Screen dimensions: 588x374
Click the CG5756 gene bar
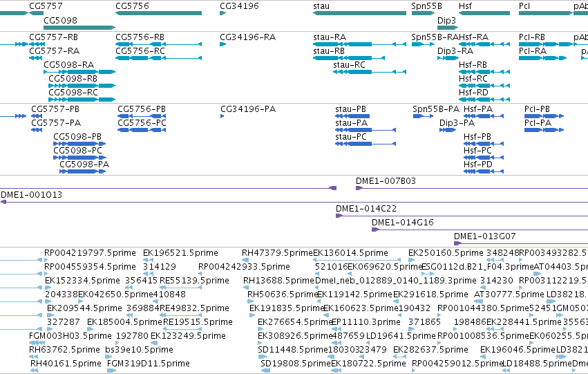pyautogui.click(x=159, y=13)
